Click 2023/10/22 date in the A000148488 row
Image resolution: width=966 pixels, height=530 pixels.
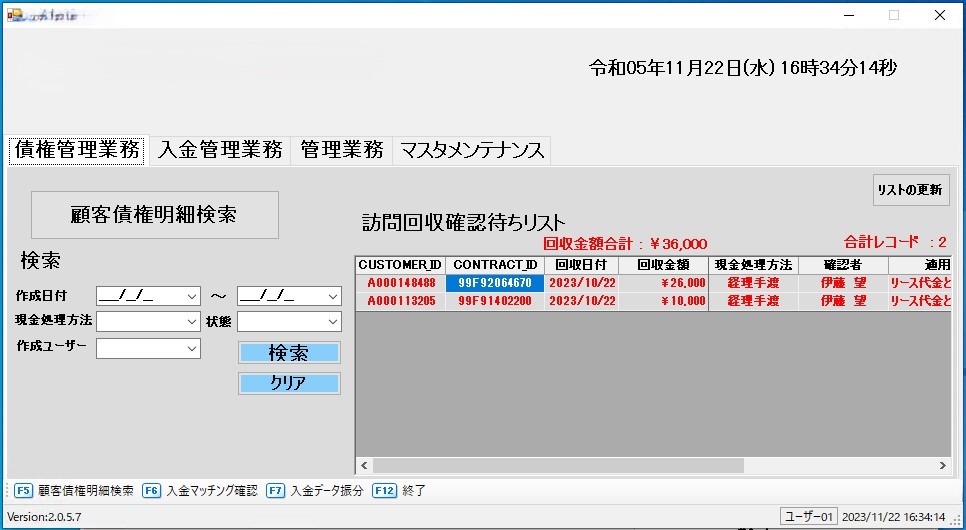click(x=582, y=283)
